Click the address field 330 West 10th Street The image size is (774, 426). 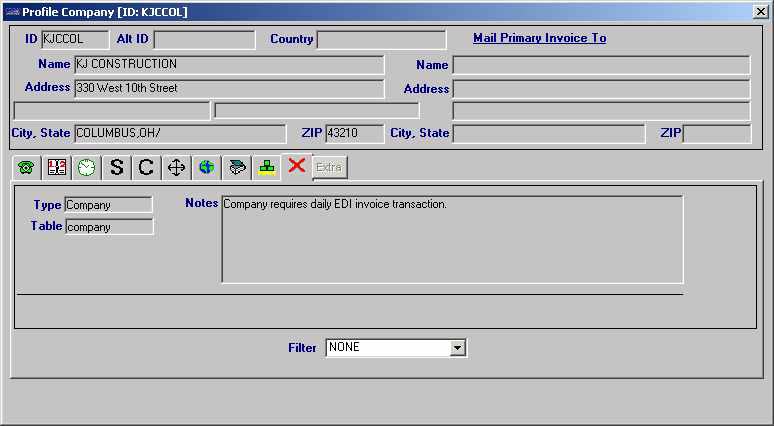[x=229, y=88]
